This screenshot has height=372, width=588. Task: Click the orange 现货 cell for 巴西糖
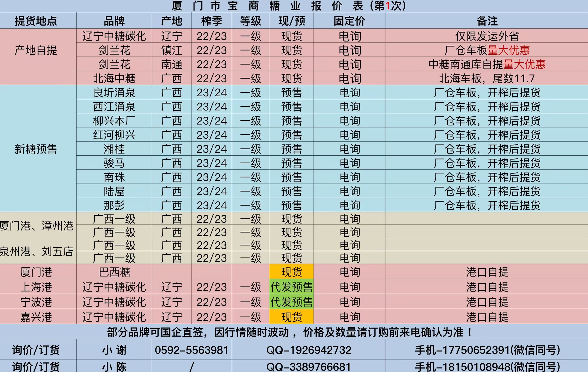pyautogui.click(x=291, y=272)
